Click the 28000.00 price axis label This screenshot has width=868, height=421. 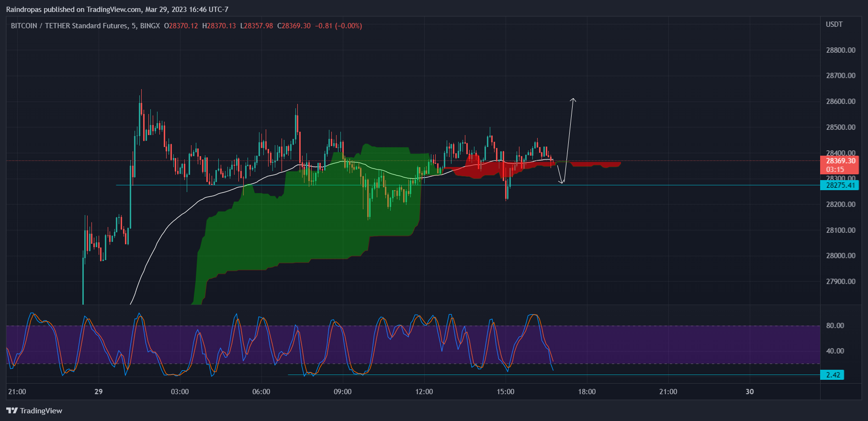840,256
